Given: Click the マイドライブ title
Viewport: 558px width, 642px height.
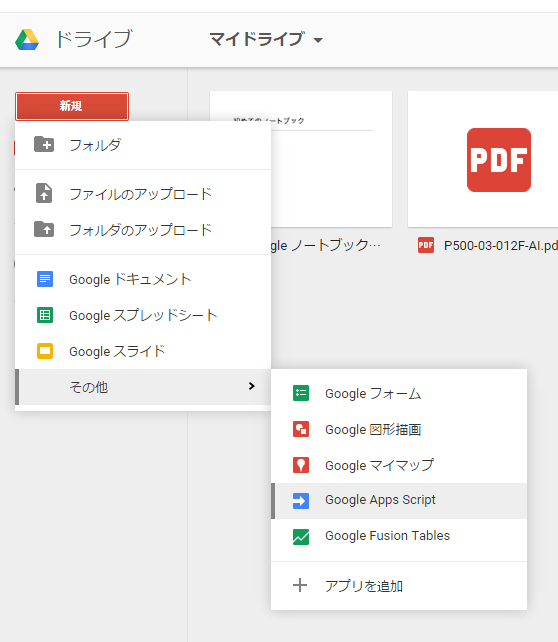Looking at the screenshot, I should 257,39.
